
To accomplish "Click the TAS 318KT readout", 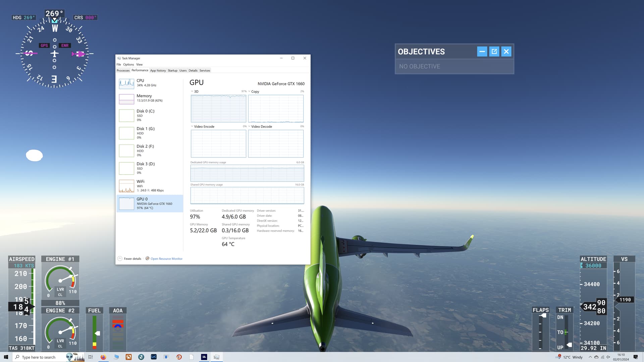I will (x=22, y=348).
